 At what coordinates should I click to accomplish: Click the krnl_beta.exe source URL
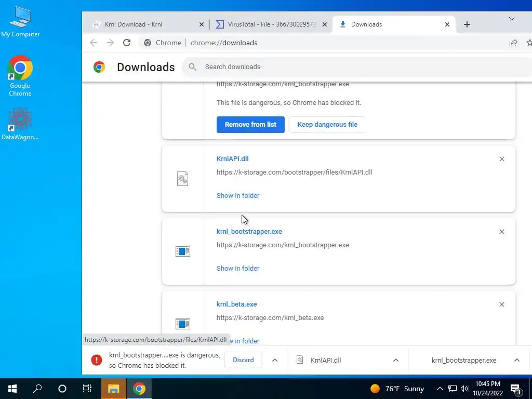pyautogui.click(x=270, y=317)
